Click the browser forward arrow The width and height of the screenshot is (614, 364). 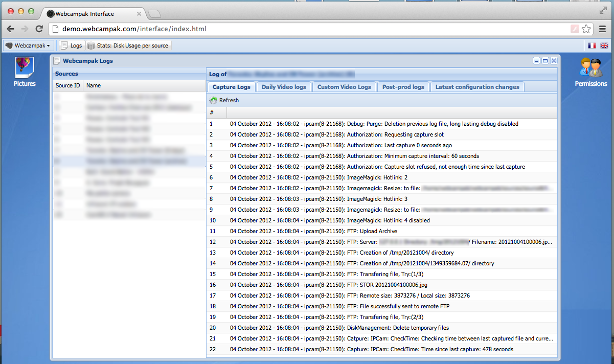tap(25, 29)
